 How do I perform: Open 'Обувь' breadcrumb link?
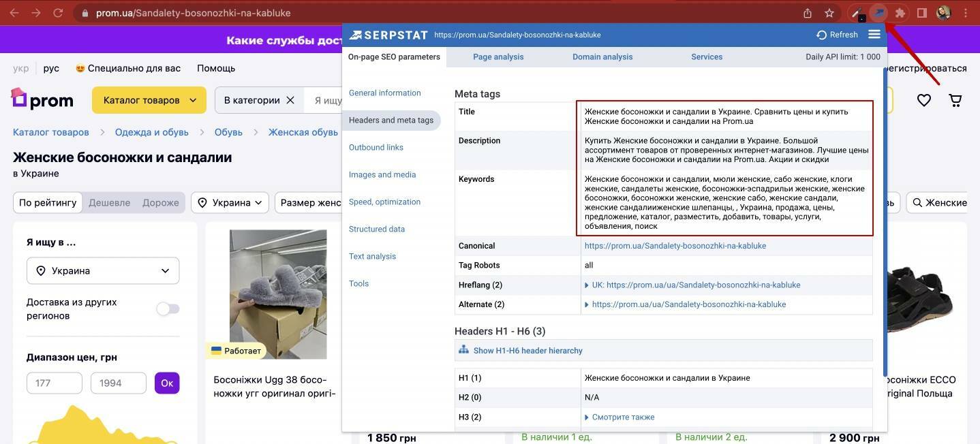[x=228, y=132]
